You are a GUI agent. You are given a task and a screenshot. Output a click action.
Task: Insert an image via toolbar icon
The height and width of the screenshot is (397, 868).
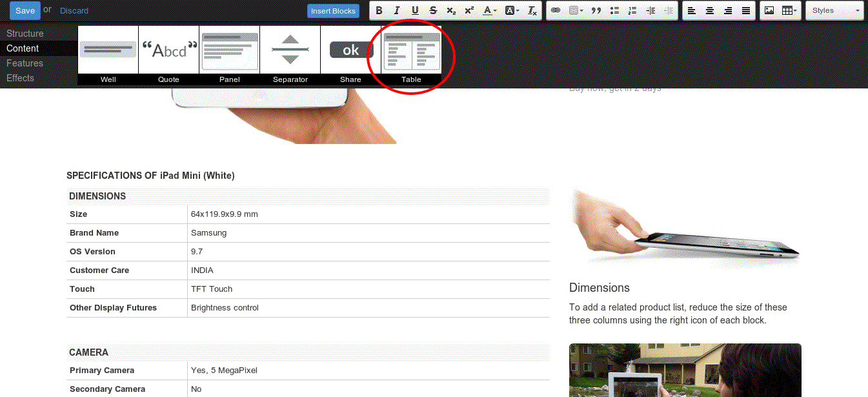(x=769, y=10)
